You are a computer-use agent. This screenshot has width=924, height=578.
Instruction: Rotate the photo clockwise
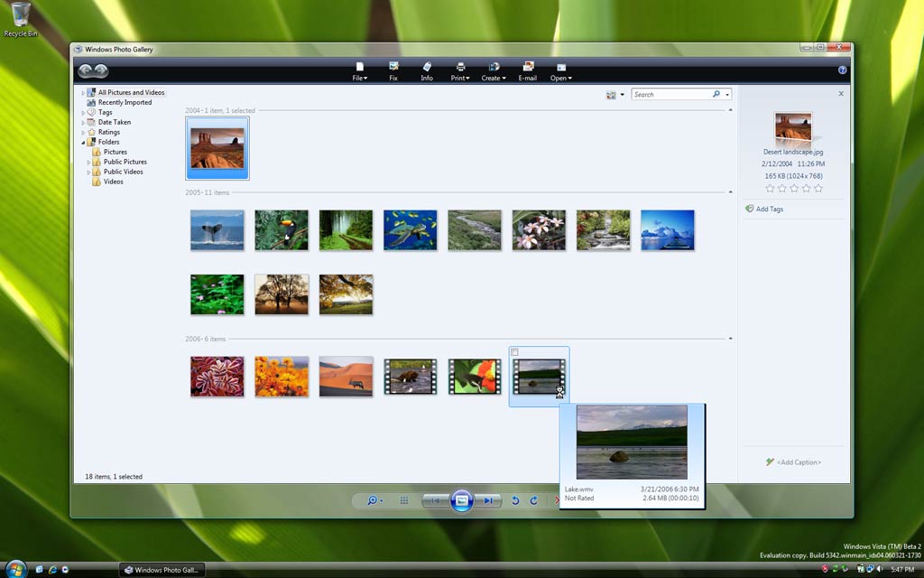tap(534, 500)
